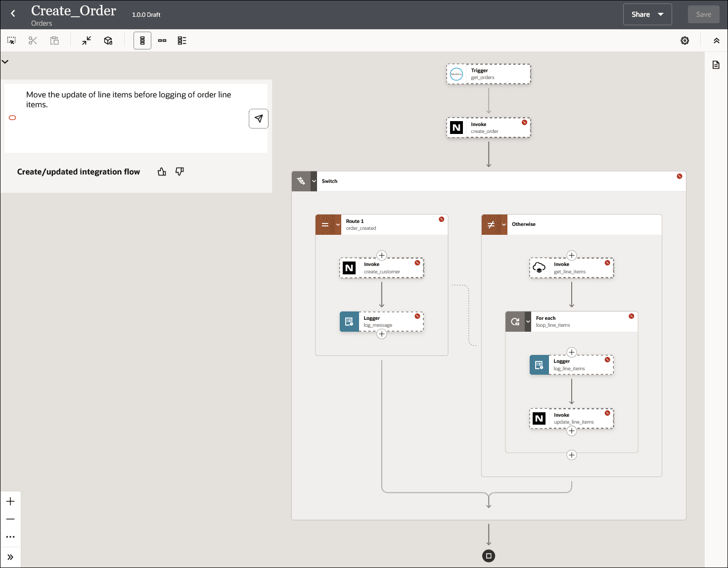Open integration settings with the gear icon
Screen dimensions: 728x568
tap(684, 40)
